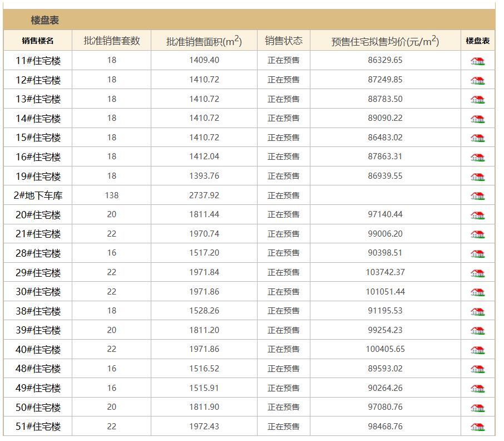
Task: Click house icon in 48#住宅楼 row
Action: [x=477, y=369]
